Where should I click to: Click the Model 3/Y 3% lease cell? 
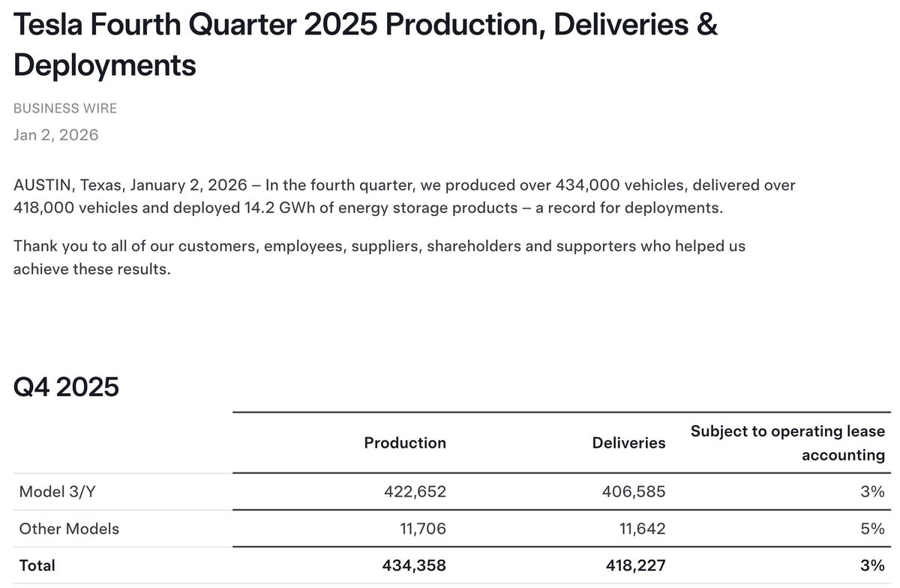[x=872, y=492]
